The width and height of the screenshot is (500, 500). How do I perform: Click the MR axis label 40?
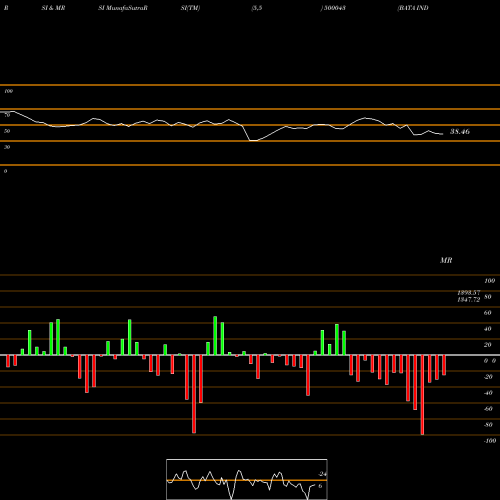coord(487,329)
